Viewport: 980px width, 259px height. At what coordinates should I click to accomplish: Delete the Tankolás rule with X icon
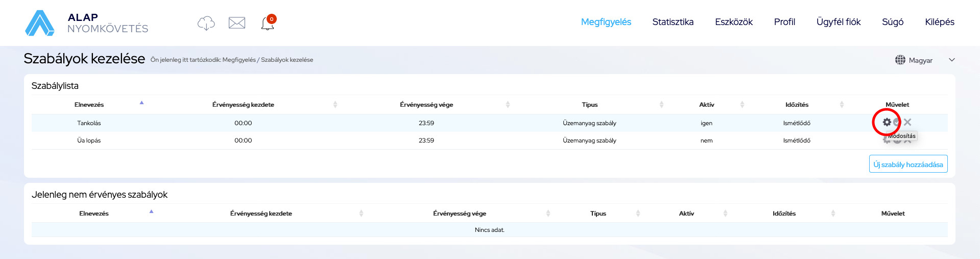pyautogui.click(x=907, y=122)
